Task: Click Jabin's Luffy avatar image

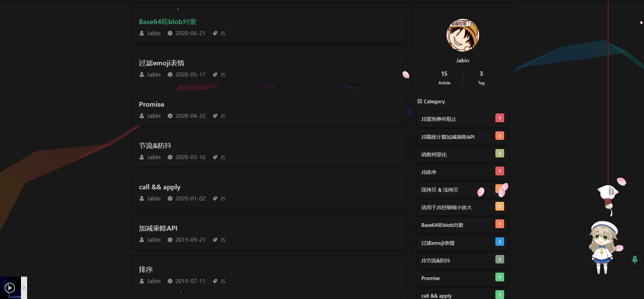Action: 463,35
